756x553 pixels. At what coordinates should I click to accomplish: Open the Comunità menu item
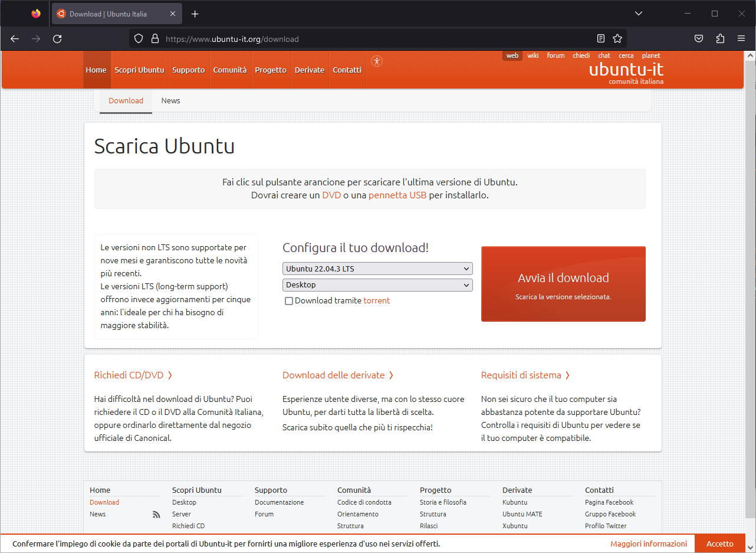(230, 70)
